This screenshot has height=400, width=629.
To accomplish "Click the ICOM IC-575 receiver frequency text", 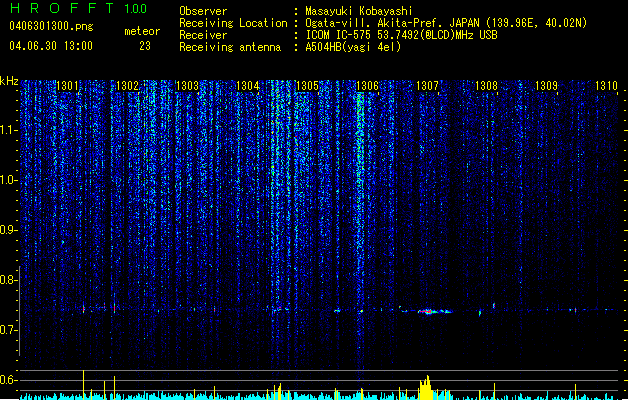I will click(x=401, y=35).
